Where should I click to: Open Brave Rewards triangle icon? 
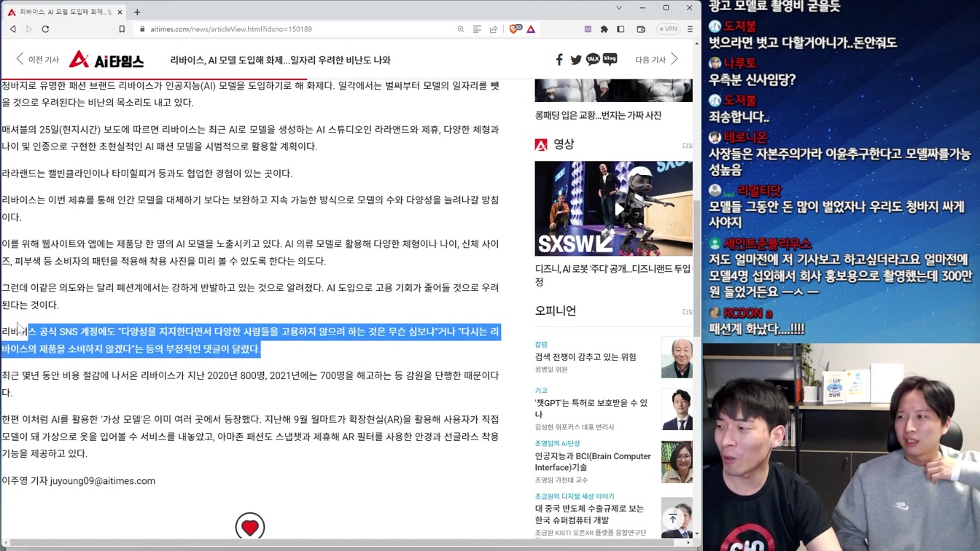click(531, 29)
